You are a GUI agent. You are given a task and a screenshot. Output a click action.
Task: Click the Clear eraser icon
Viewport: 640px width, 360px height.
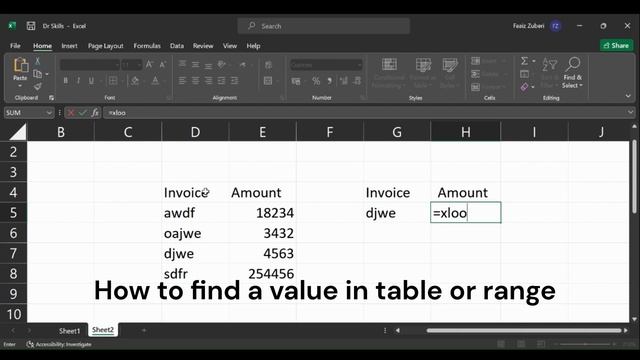pyautogui.click(x=524, y=87)
